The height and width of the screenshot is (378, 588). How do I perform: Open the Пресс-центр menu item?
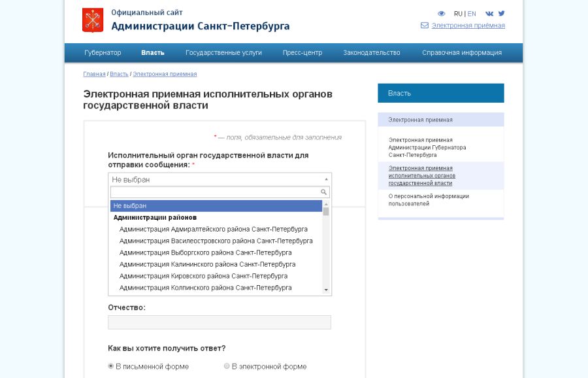click(302, 52)
